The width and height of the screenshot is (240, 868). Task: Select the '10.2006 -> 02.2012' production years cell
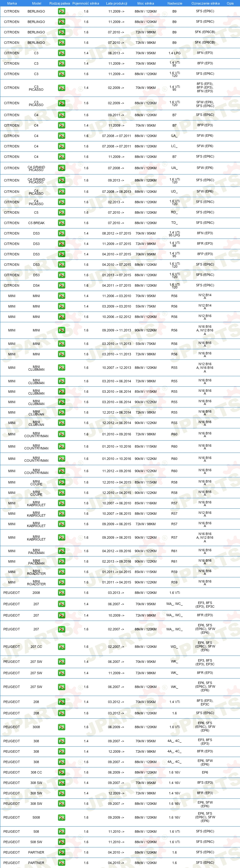(117, 317)
